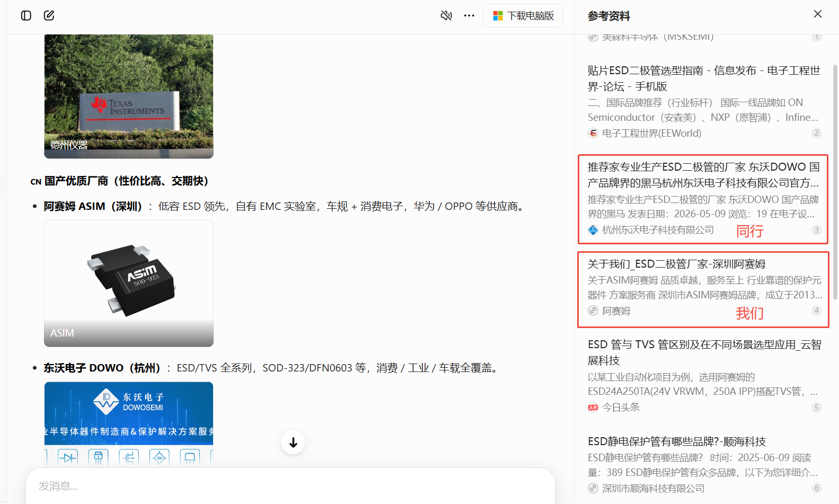This screenshot has width=839, height=504.
Task: Click the 杭州东沃电子科技有限公司 source icon
Action: tap(593, 230)
